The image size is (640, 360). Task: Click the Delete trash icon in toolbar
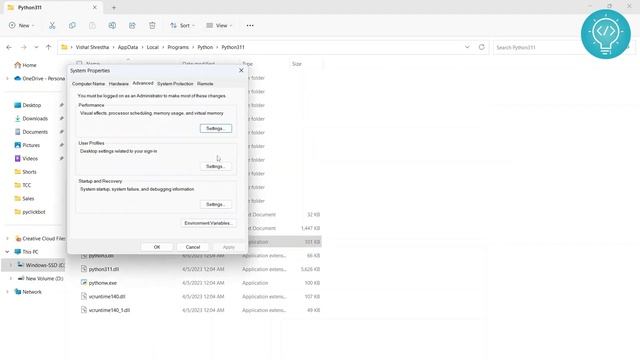pos(152,25)
